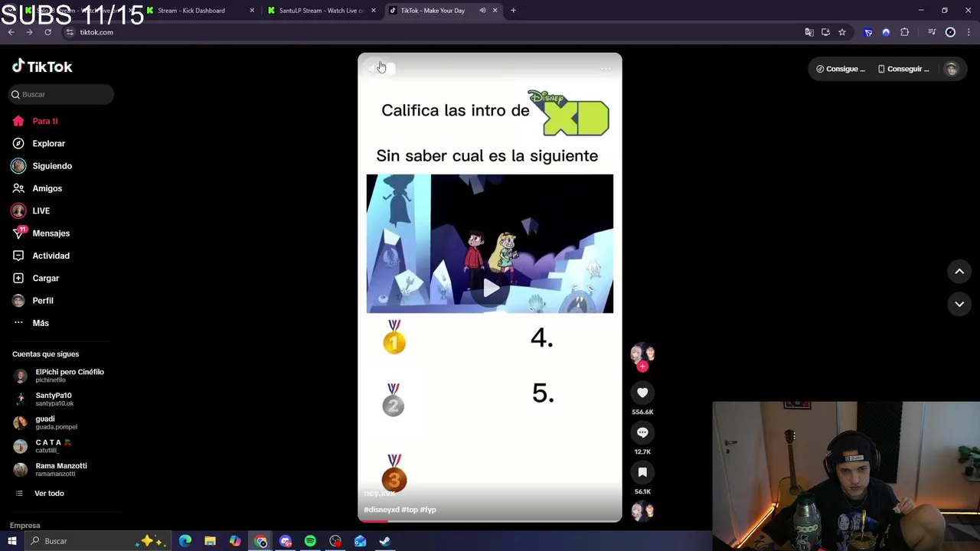Bookmark the video to favorites
The image size is (980, 551).
pyautogui.click(x=642, y=472)
